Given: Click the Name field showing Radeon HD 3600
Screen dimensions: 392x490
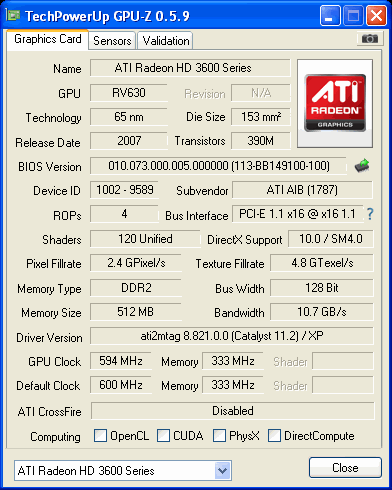Looking at the screenshot, I should coord(190,68).
